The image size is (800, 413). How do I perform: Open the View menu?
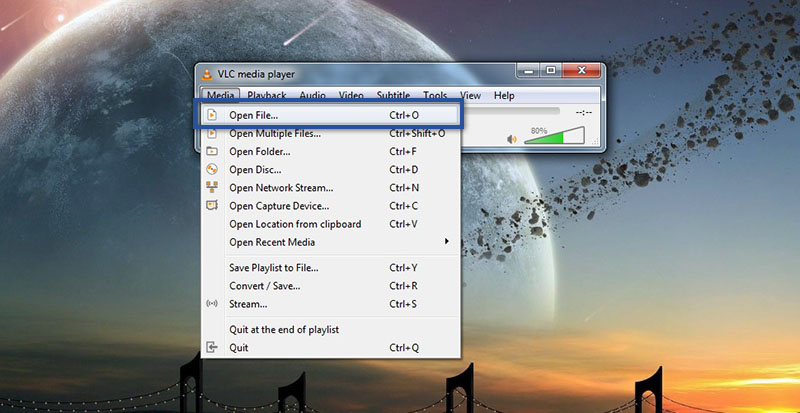(x=470, y=95)
